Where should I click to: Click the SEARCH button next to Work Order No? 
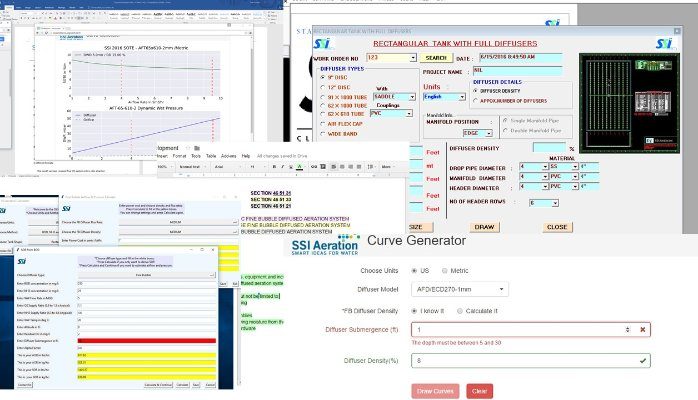pyautogui.click(x=436, y=58)
